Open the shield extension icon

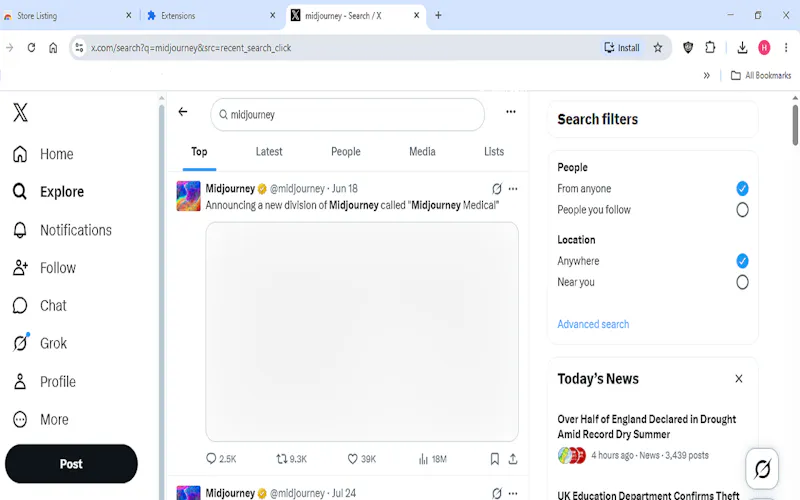(688, 47)
